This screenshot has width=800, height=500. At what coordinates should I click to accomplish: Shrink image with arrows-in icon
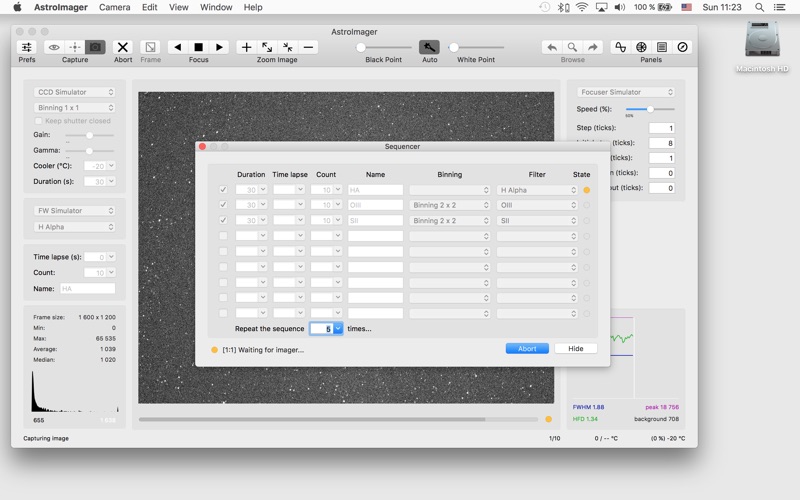[x=288, y=47]
